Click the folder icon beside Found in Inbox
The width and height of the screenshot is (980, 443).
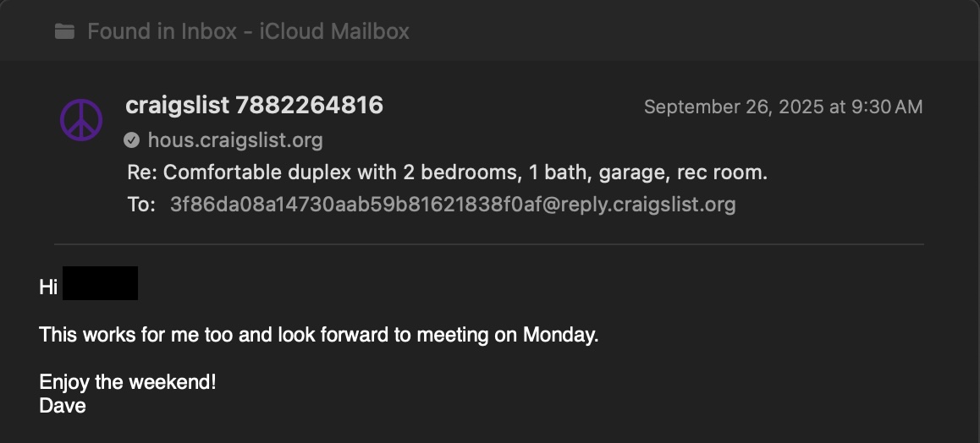(64, 32)
